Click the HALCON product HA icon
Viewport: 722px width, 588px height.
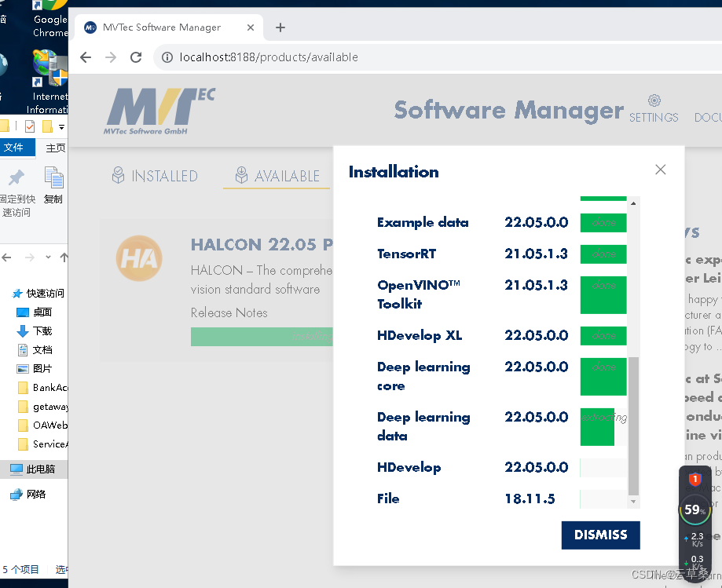tap(139, 258)
